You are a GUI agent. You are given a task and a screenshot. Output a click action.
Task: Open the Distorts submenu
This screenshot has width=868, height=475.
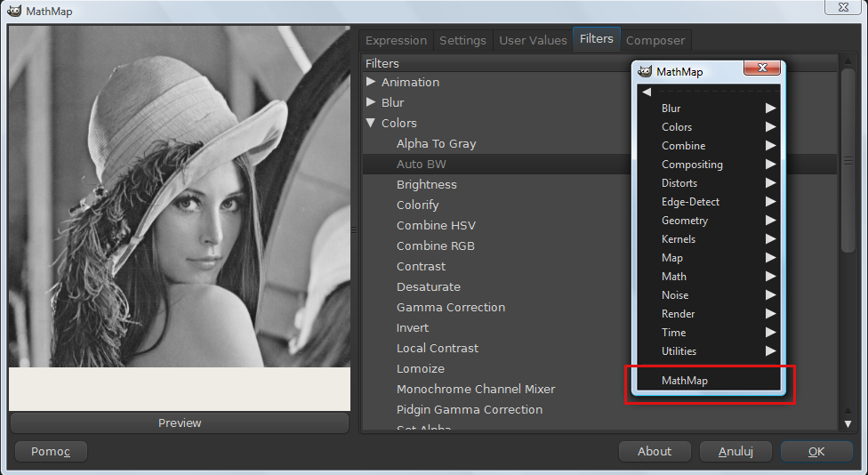coord(708,182)
